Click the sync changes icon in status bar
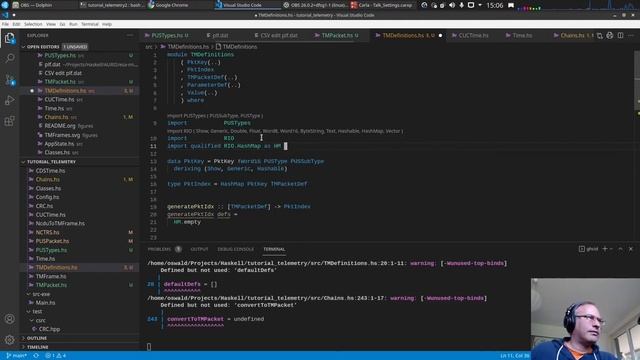The height and width of the screenshot is (360, 640). tap(36, 356)
